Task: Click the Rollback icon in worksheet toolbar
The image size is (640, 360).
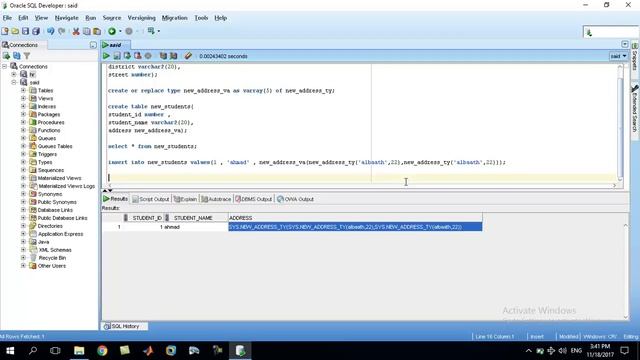Action: click(x=138, y=56)
